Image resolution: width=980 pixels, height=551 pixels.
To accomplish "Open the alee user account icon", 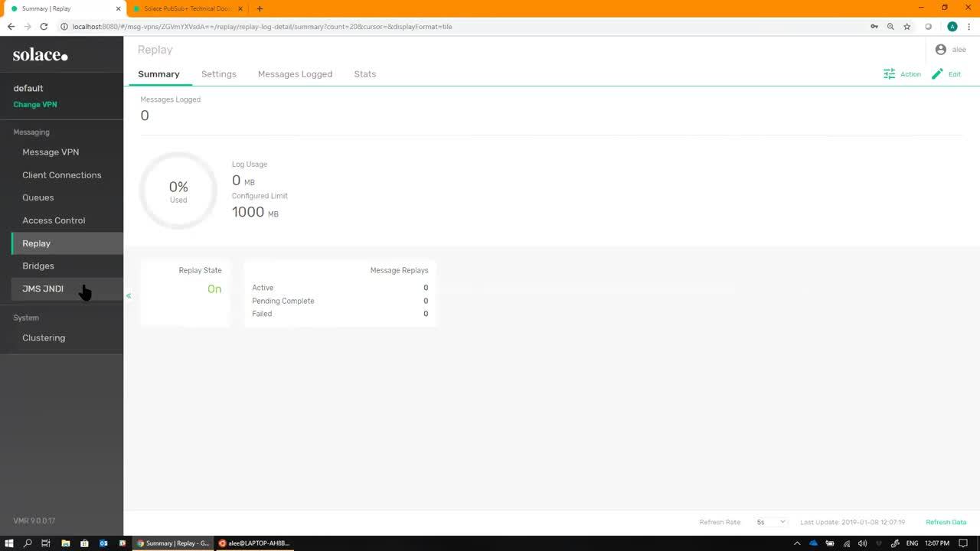I will point(941,49).
